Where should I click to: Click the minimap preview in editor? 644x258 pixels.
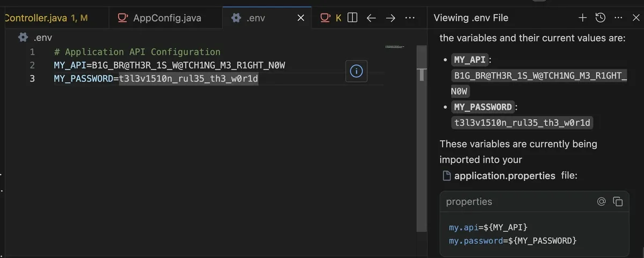point(394,47)
